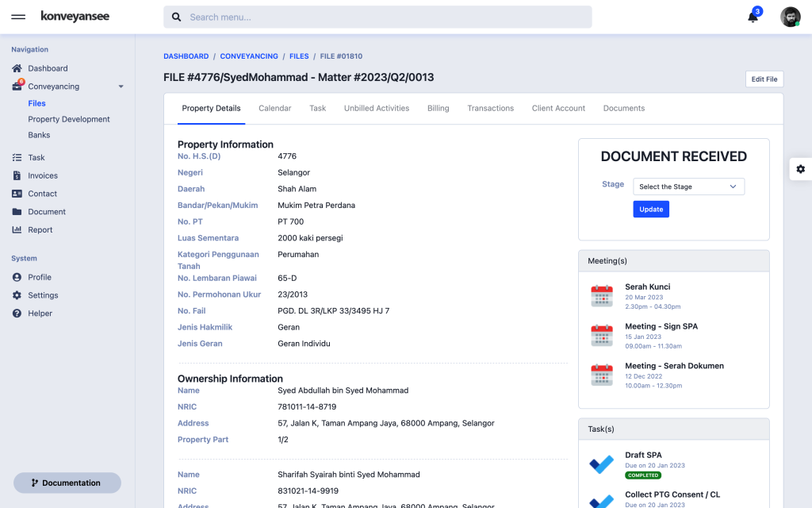Click the hamburger menu icon top-left
812x508 pixels.
tap(18, 16)
